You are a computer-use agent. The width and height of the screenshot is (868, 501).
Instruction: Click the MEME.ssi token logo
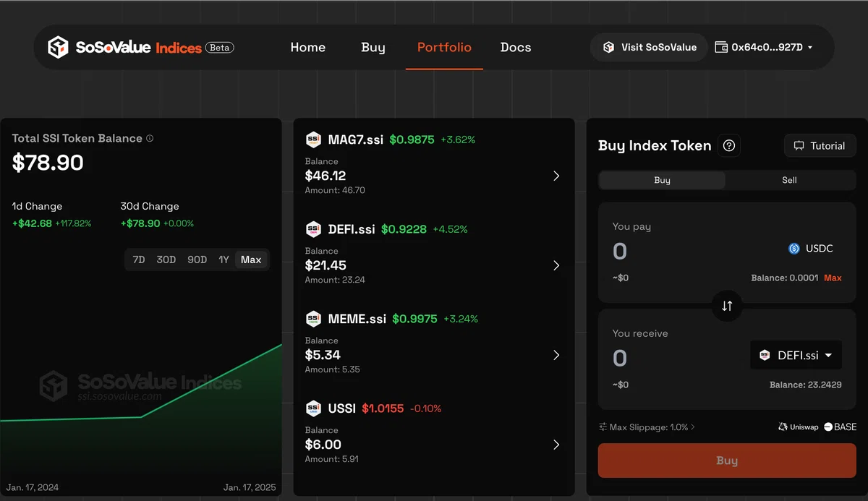point(313,319)
